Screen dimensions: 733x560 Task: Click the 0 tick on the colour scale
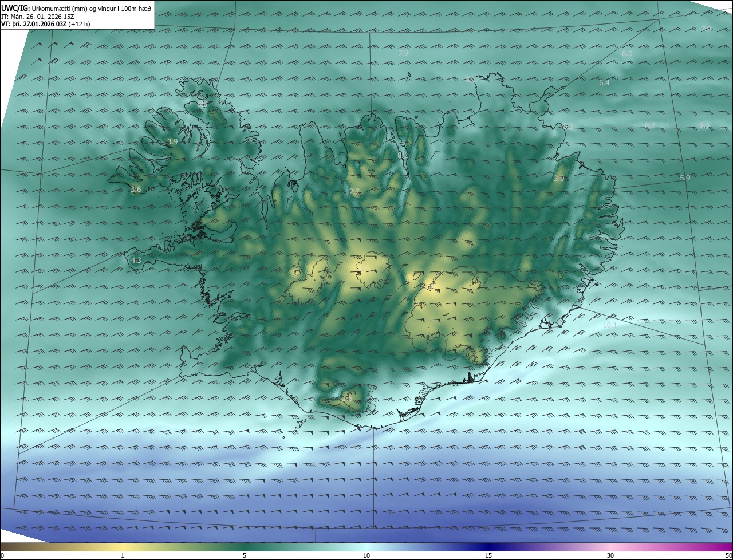[x=2, y=555]
